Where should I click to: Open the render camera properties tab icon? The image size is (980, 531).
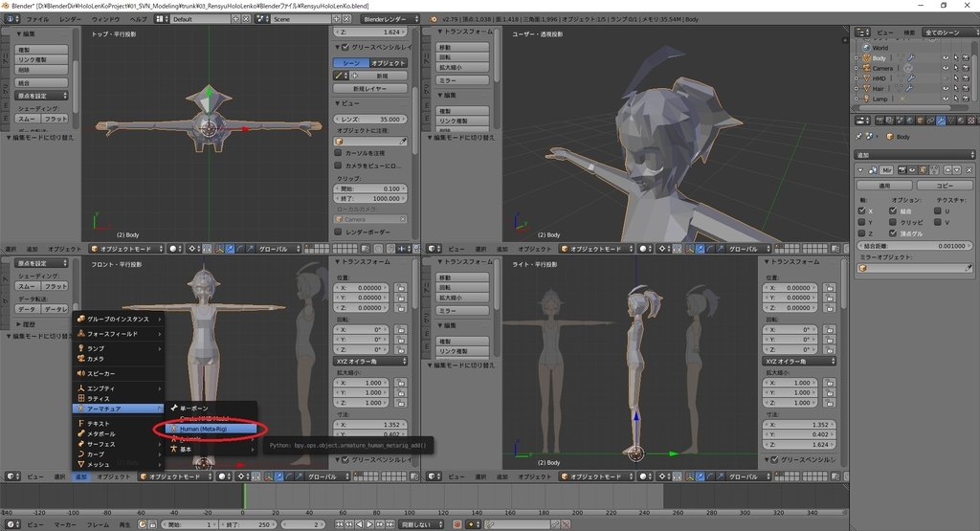click(880, 120)
